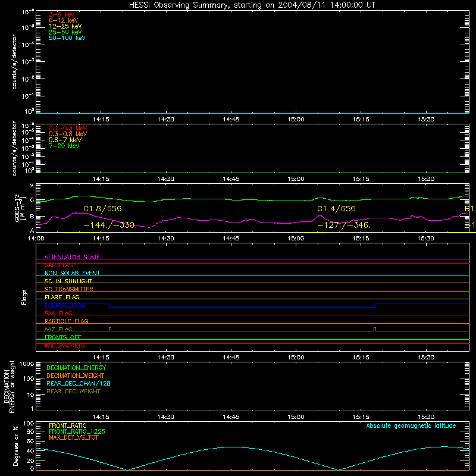Click the AAZ_FLAG label
This screenshot has height=476, width=476.
click(x=58, y=329)
